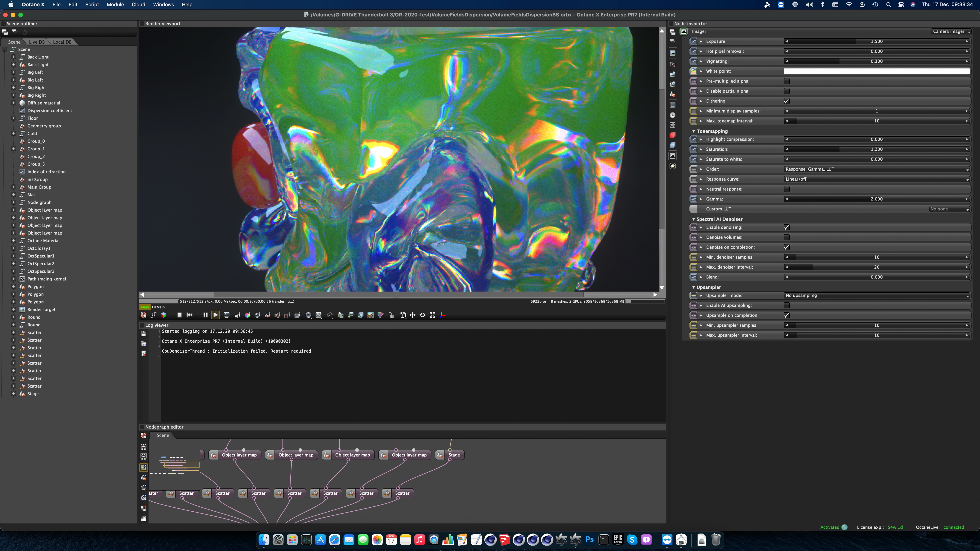
Task: Click the restart render icon
Action: click(189, 315)
